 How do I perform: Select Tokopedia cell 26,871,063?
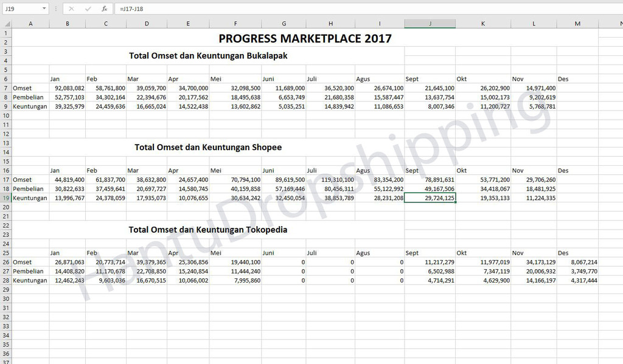pyautogui.click(x=68, y=262)
